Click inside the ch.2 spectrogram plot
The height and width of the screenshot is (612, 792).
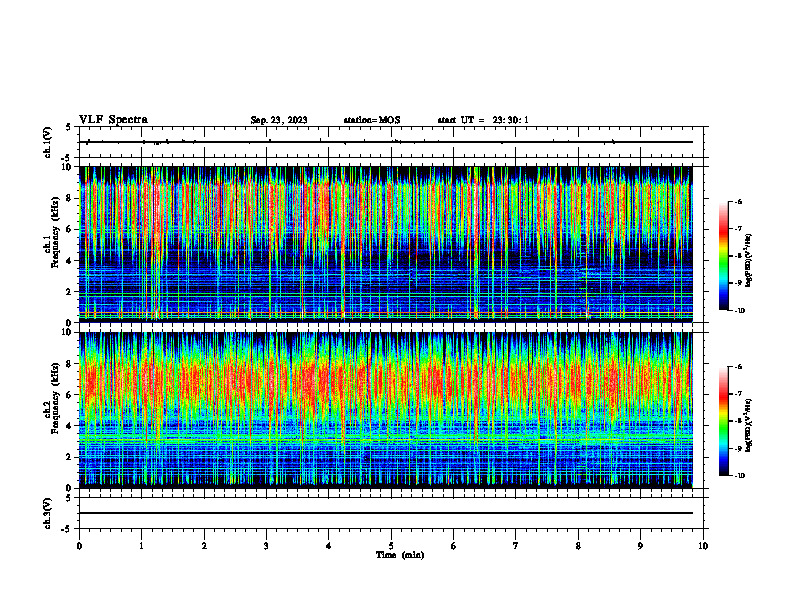pyautogui.click(x=386, y=410)
